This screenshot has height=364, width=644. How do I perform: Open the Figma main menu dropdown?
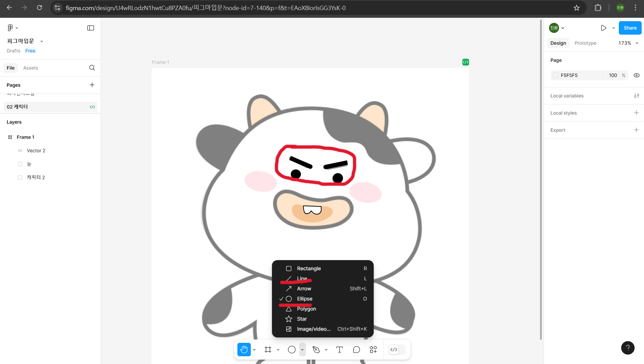[x=12, y=28]
